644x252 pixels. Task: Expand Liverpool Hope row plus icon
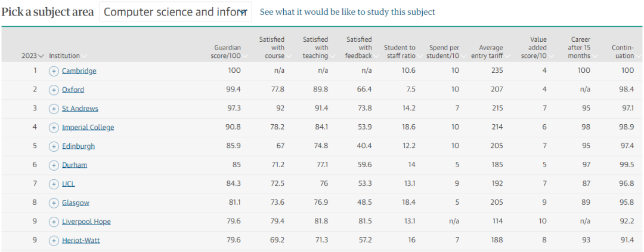pos(54,222)
